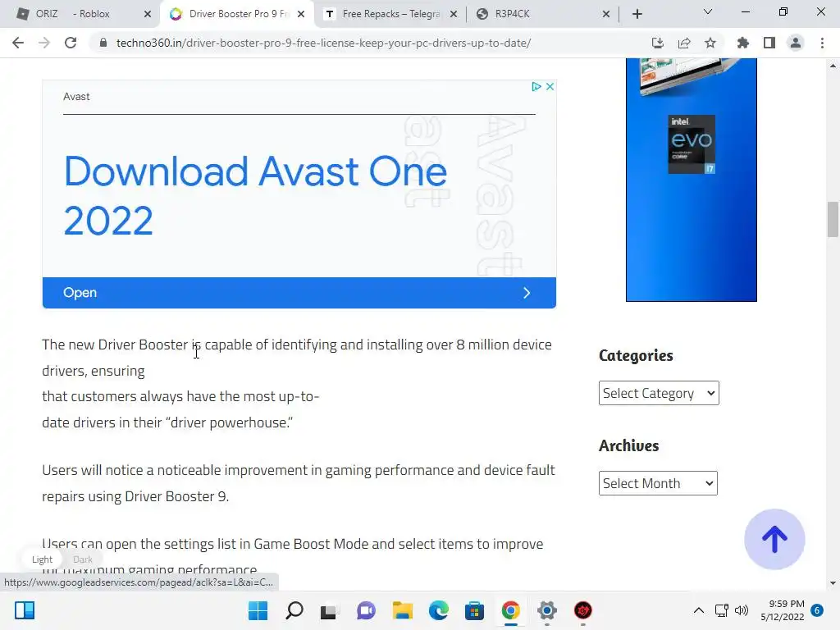840x630 pixels.
Task: Open clock and calendar flyout
Action: click(x=782, y=610)
